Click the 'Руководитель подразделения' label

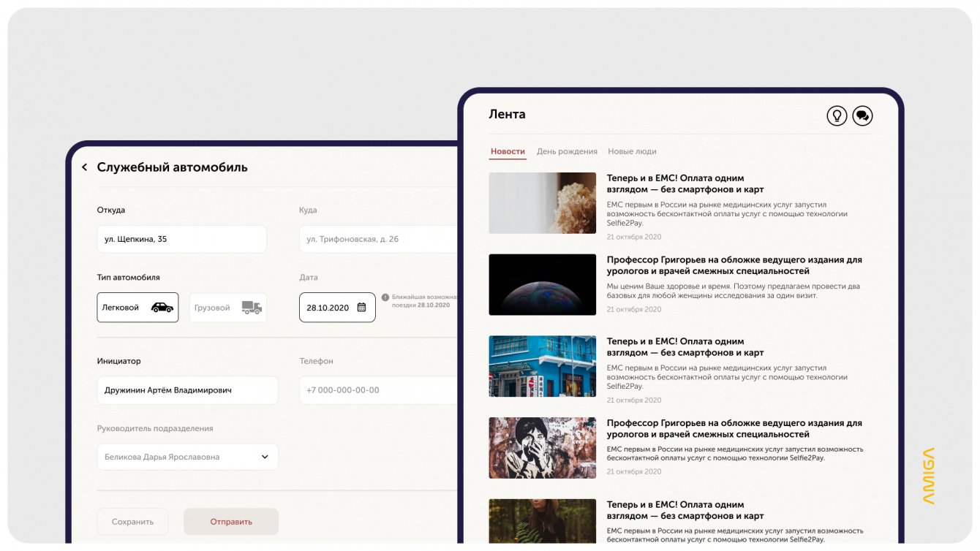pyautogui.click(x=155, y=429)
